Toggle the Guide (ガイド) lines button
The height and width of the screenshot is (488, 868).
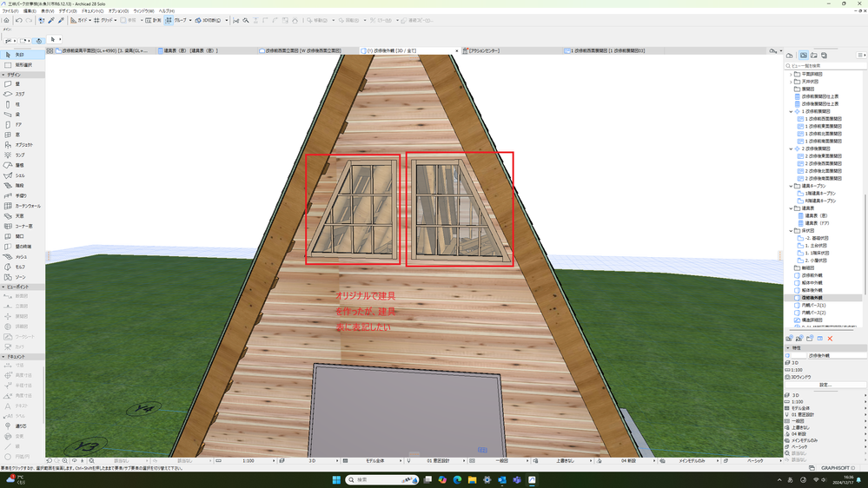click(x=79, y=21)
